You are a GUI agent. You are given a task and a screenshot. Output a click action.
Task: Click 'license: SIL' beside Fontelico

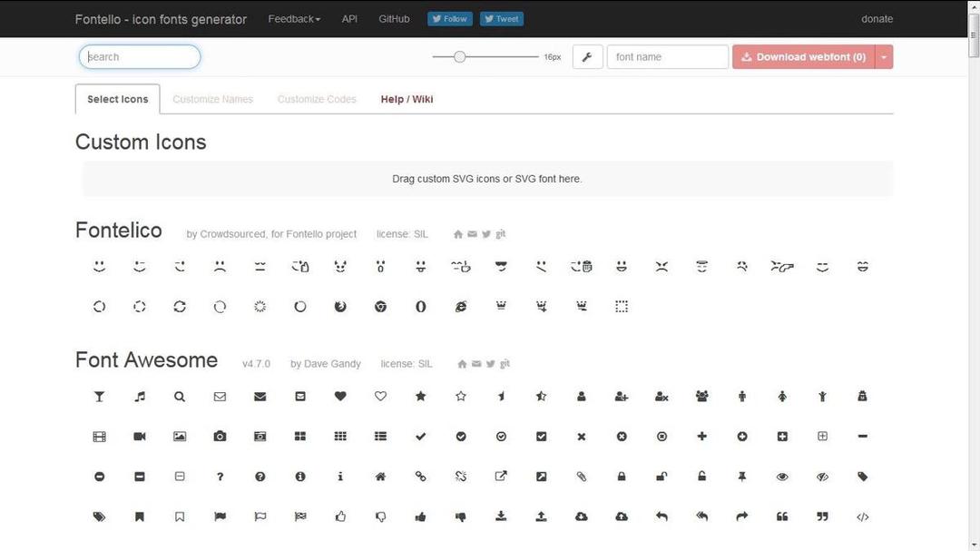[x=402, y=234]
